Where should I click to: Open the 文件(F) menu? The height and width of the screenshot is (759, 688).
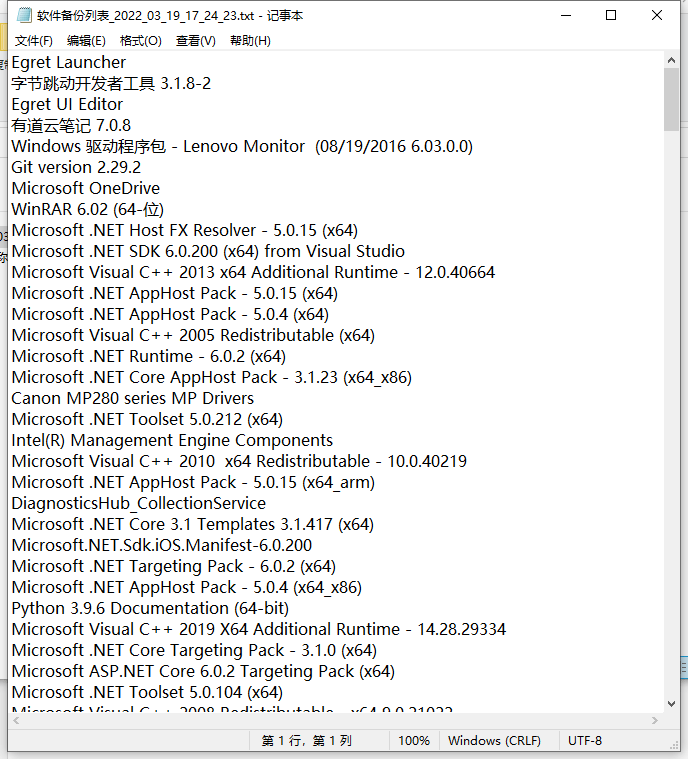point(33,41)
